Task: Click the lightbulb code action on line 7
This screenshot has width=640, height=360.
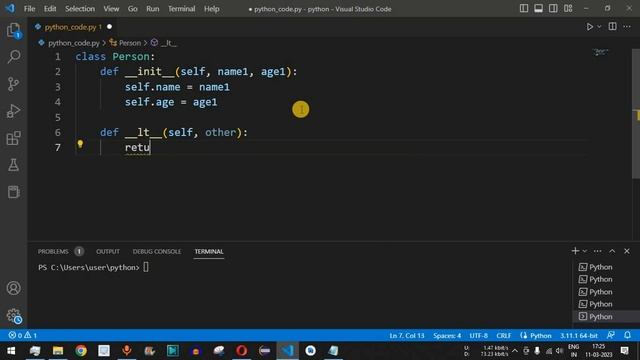Action: pyautogui.click(x=80, y=144)
